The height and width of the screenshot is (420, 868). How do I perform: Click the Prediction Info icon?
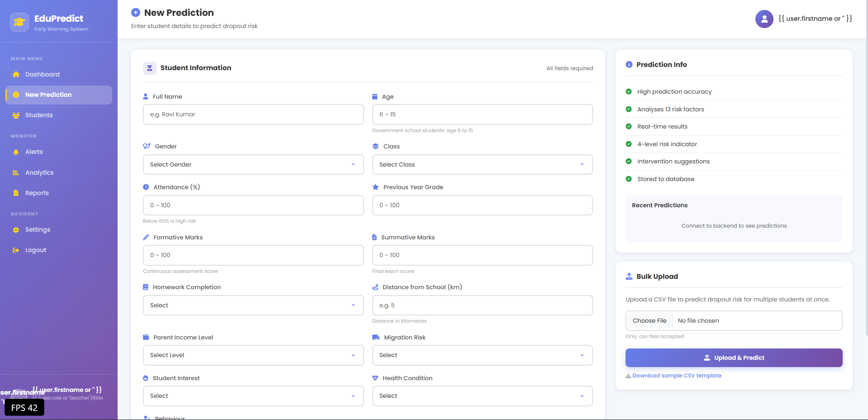629,65
